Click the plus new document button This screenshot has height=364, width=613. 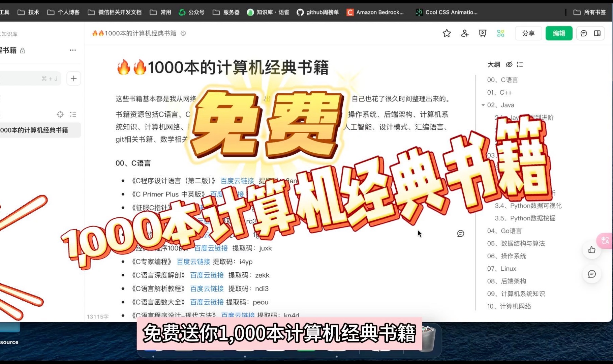(73, 79)
